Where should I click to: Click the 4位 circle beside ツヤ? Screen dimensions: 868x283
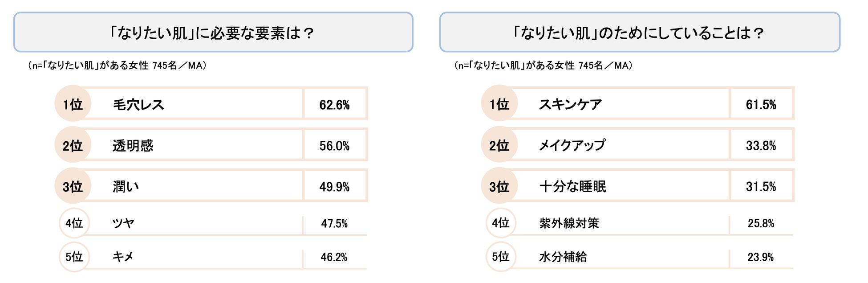pyautogui.click(x=74, y=223)
